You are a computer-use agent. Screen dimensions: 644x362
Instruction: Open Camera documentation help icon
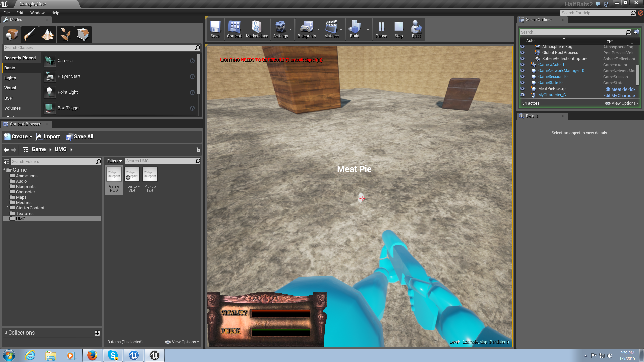[x=192, y=61]
